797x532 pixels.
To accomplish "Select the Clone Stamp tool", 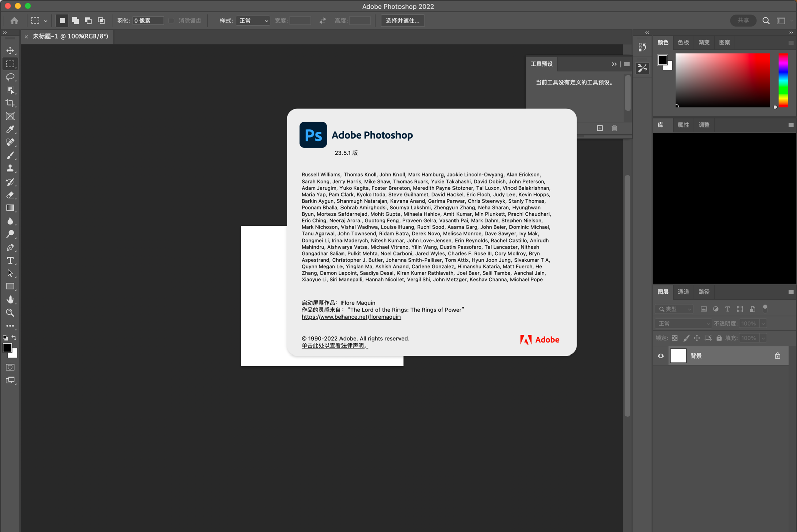I will coord(10,169).
